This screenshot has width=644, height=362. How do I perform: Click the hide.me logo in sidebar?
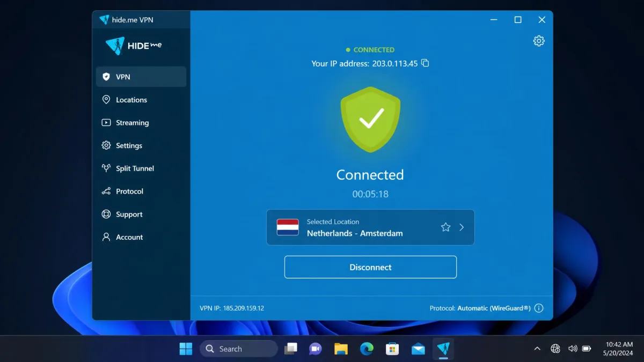point(134,46)
